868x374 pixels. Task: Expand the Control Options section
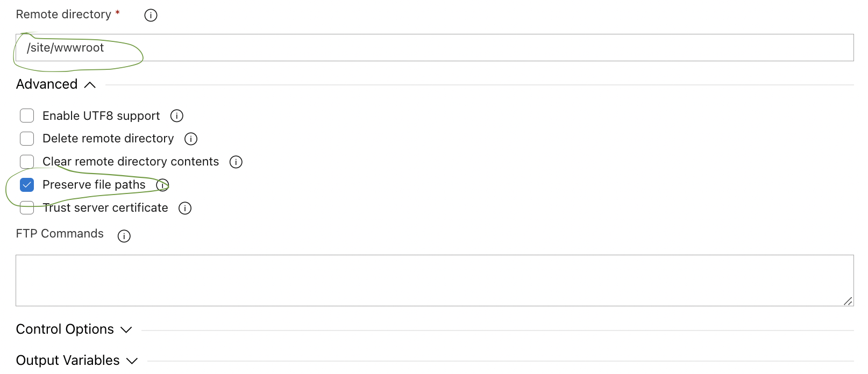126,330
